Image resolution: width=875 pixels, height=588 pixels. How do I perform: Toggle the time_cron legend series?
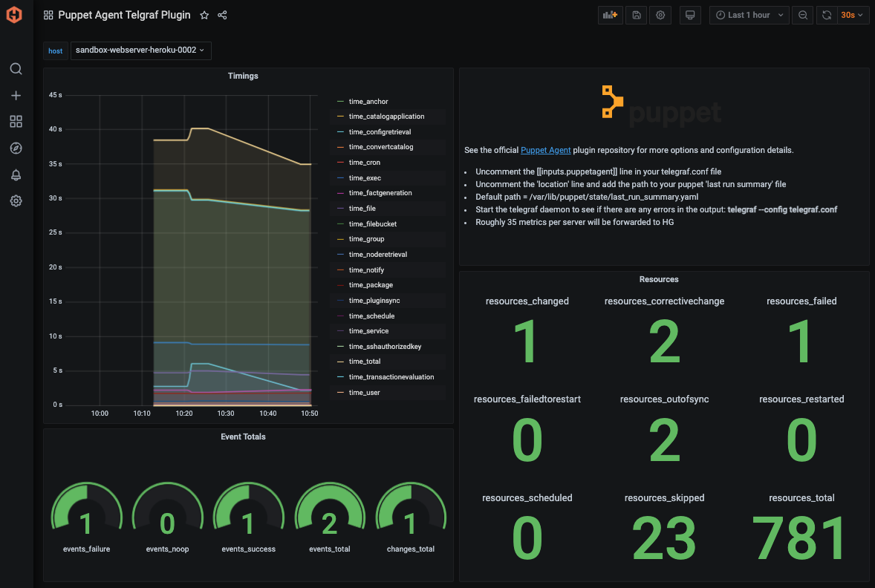point(365,163)
